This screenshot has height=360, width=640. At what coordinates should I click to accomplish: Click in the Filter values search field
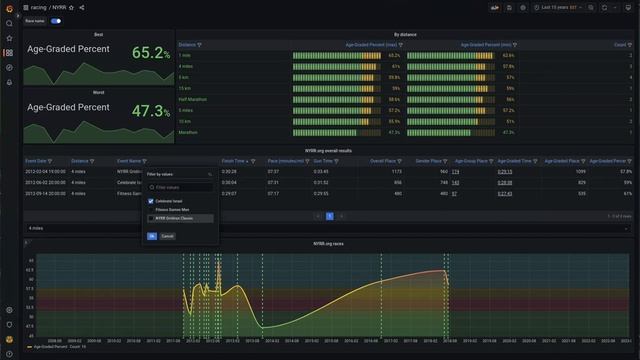click(180, 187)
